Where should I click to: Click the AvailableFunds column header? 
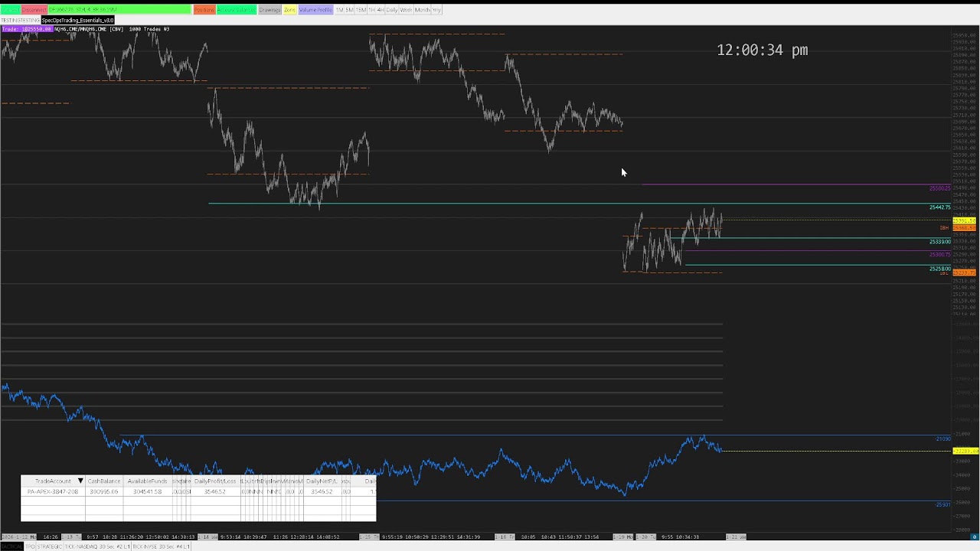147,481
